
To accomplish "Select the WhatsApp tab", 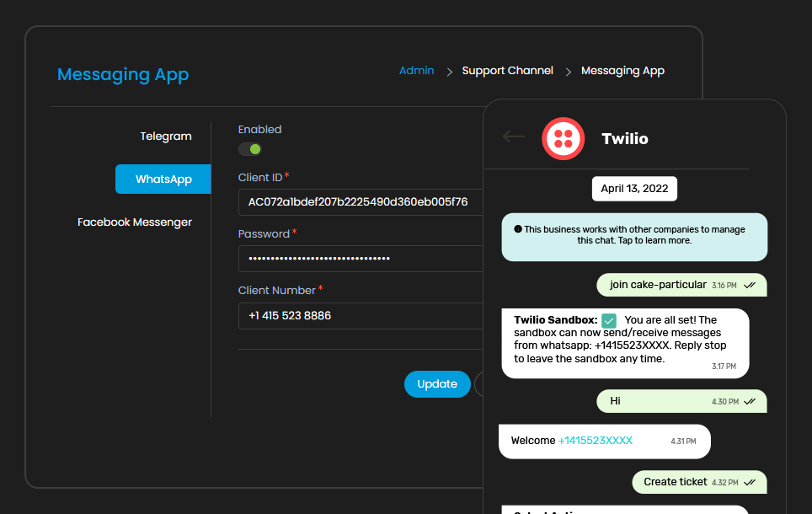I will (163, 179).
